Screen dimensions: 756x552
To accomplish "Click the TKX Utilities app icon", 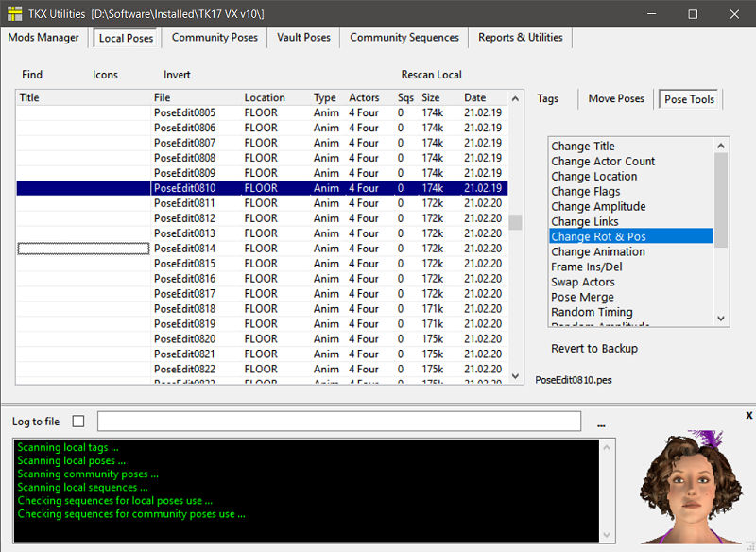I will click(14, 13).
